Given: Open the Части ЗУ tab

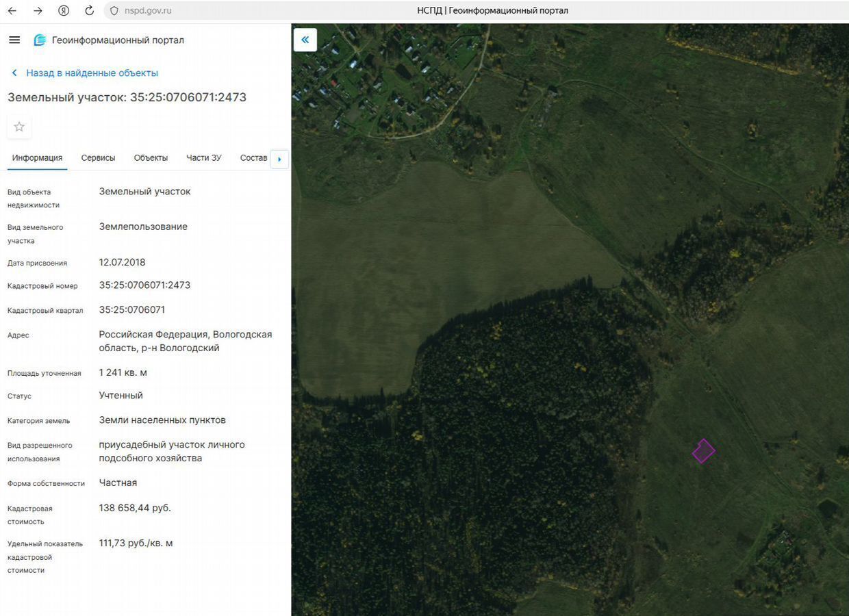Looking at the screenshot, I should point(204,157).
